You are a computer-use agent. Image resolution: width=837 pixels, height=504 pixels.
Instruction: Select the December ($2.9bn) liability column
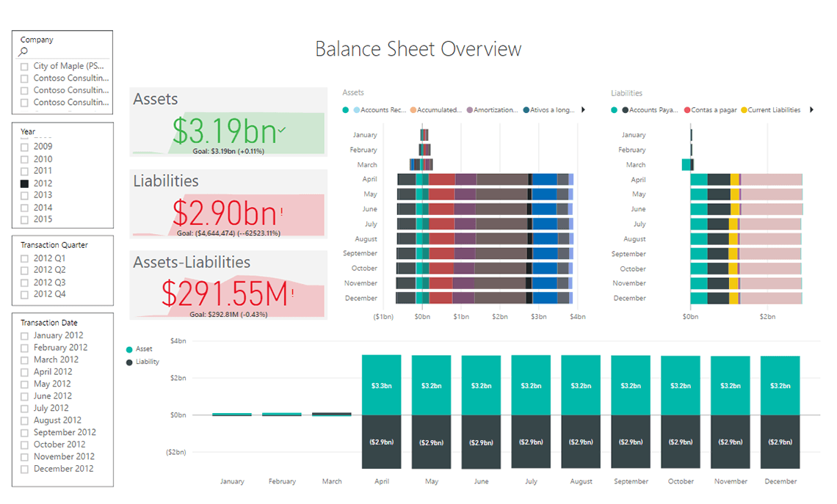coord(780,442)
